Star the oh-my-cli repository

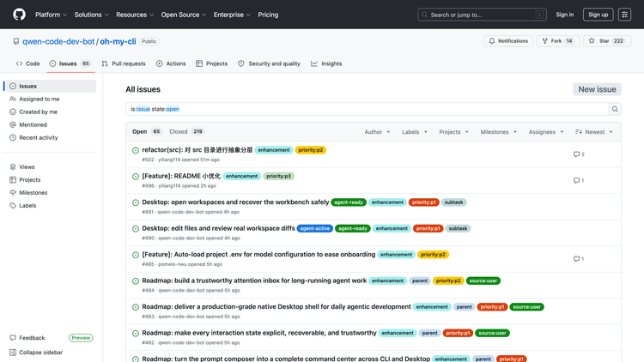606,41
